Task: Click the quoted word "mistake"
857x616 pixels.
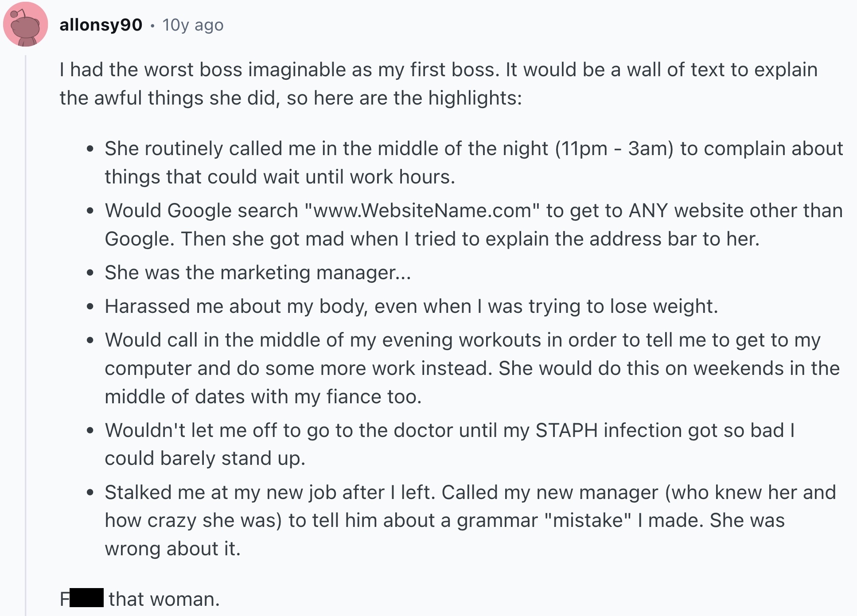Action: [x=588, y=520]
